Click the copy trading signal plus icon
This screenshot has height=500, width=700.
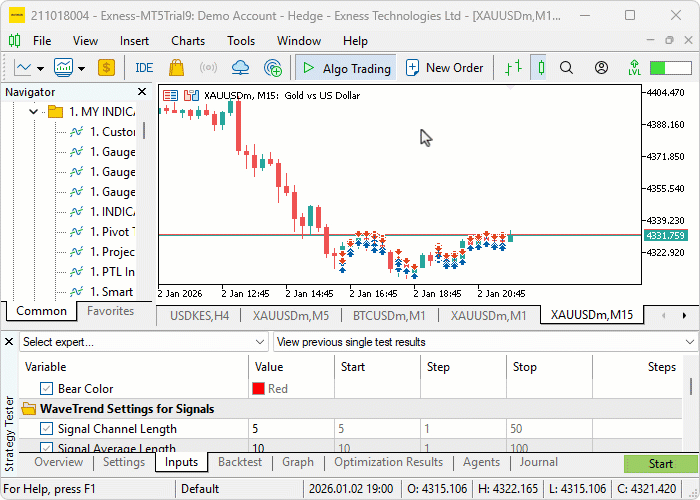pos(272,68)
